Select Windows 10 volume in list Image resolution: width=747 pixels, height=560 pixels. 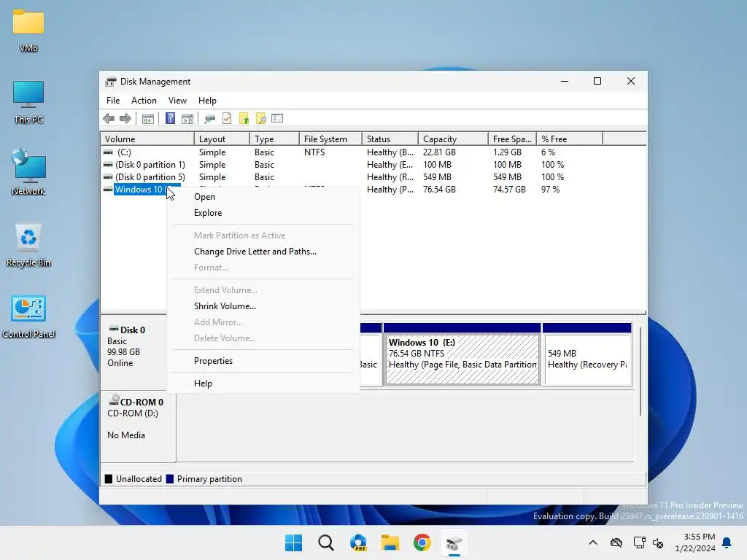pyautogui.click(x=140, y=190)
